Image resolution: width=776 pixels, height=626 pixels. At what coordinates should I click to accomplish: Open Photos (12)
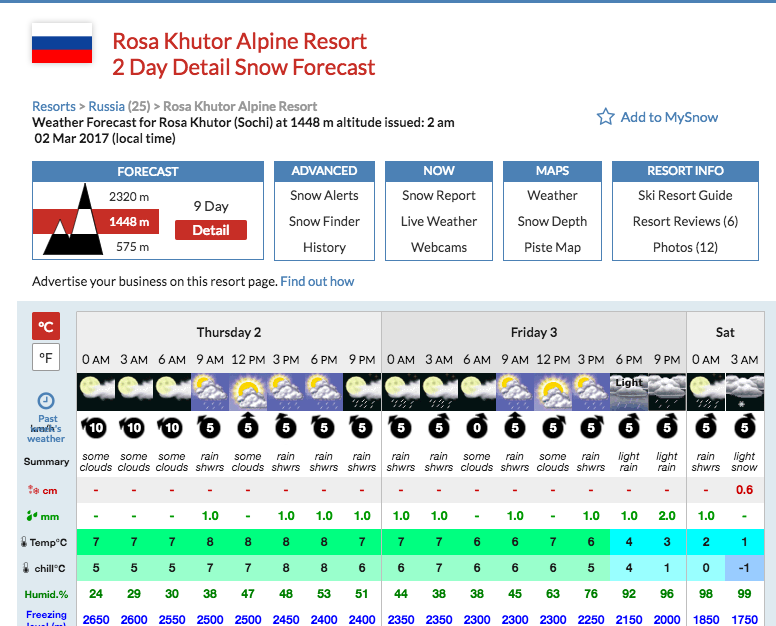pyautogui.click(x=685, y=247)
